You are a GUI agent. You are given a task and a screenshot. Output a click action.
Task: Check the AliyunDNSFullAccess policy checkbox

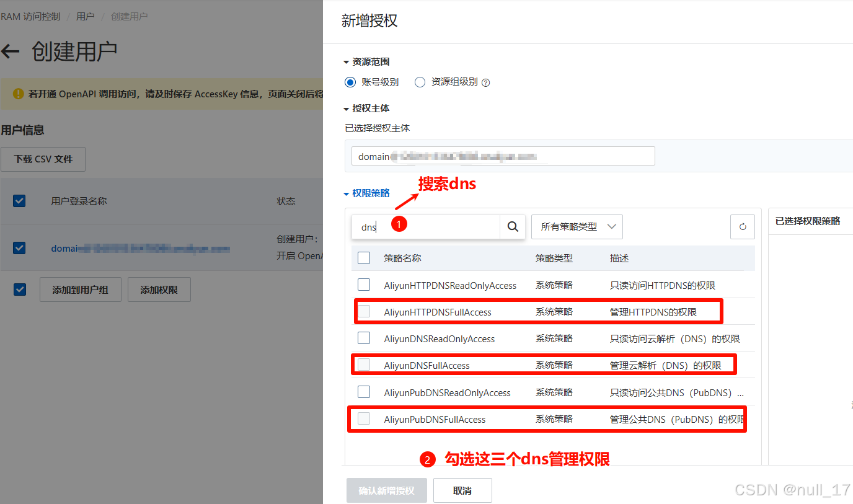pos(364,365)
